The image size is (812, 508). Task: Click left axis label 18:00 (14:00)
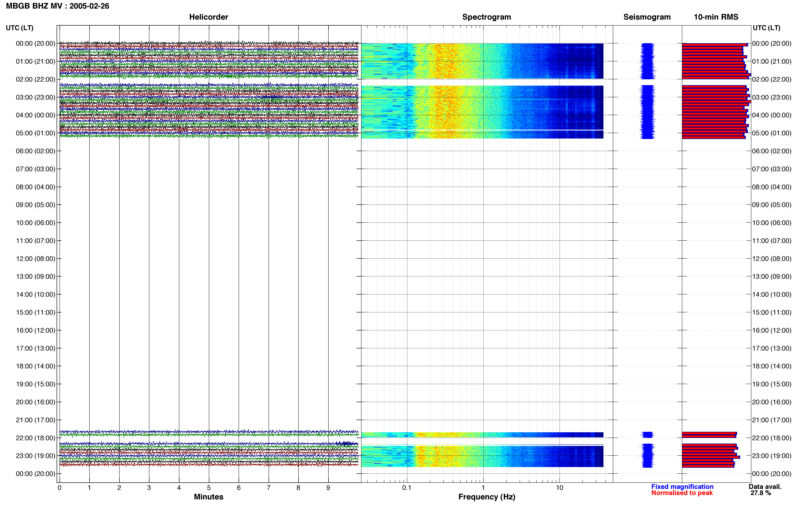[x=36, y=366]
